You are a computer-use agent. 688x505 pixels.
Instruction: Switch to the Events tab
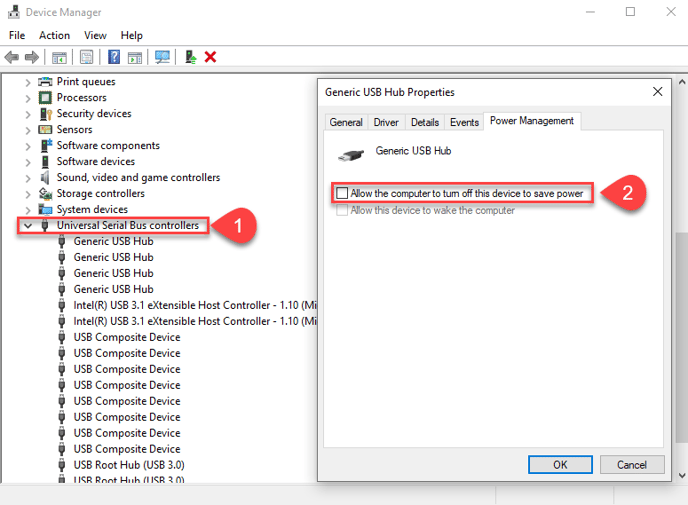tap(464, 122)
